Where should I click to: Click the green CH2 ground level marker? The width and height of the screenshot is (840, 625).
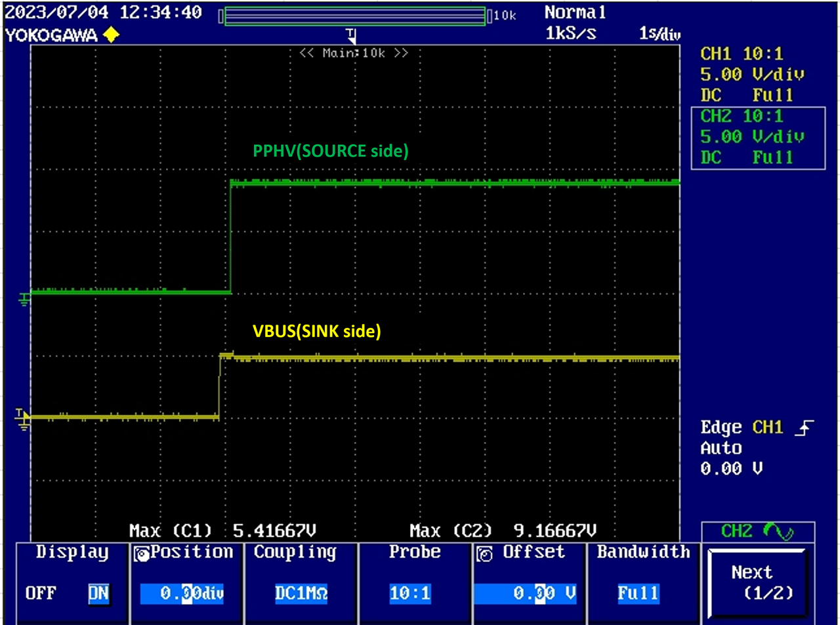pos(24,300)
